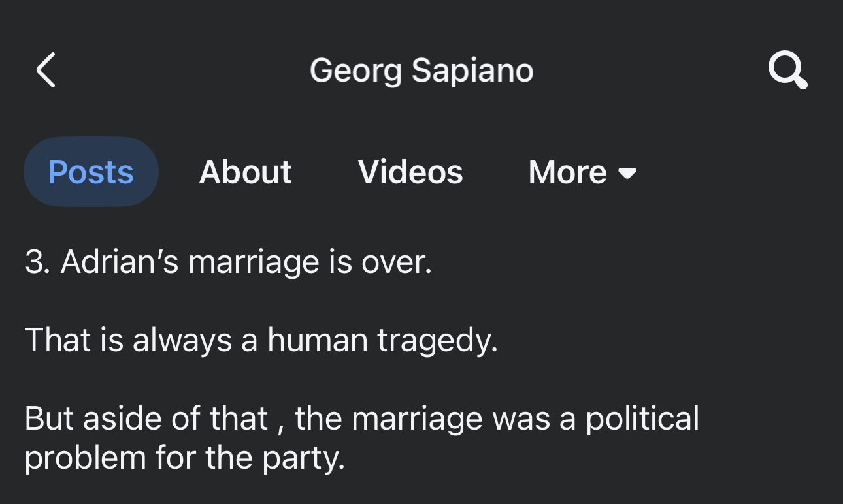Expand the More dropdown arrow
This screenshot has height=504, width=843.
(627, 173)
